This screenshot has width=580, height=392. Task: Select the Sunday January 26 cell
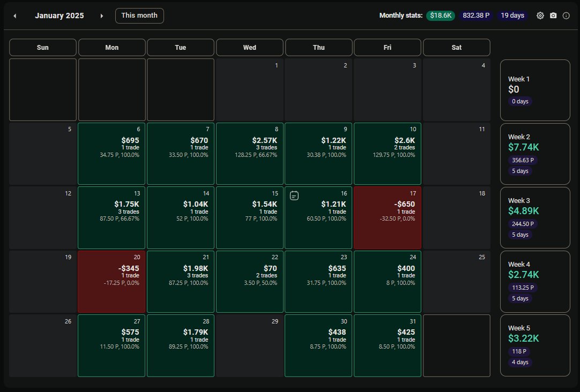[x=43, y=346]
